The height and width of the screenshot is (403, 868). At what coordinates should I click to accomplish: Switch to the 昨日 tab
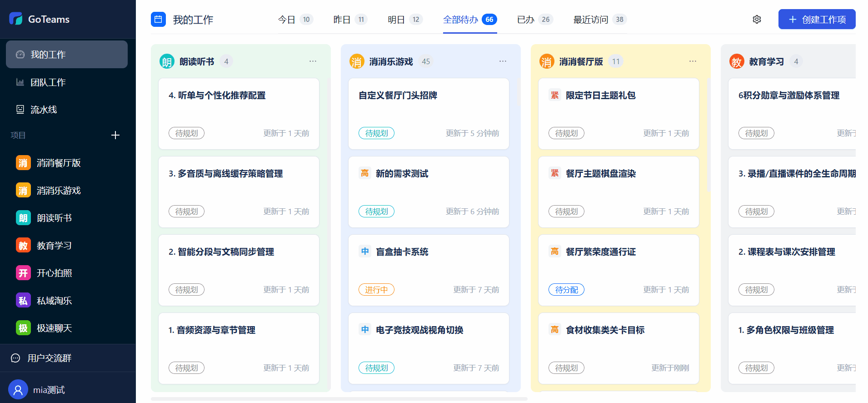(x=350, y=20)
